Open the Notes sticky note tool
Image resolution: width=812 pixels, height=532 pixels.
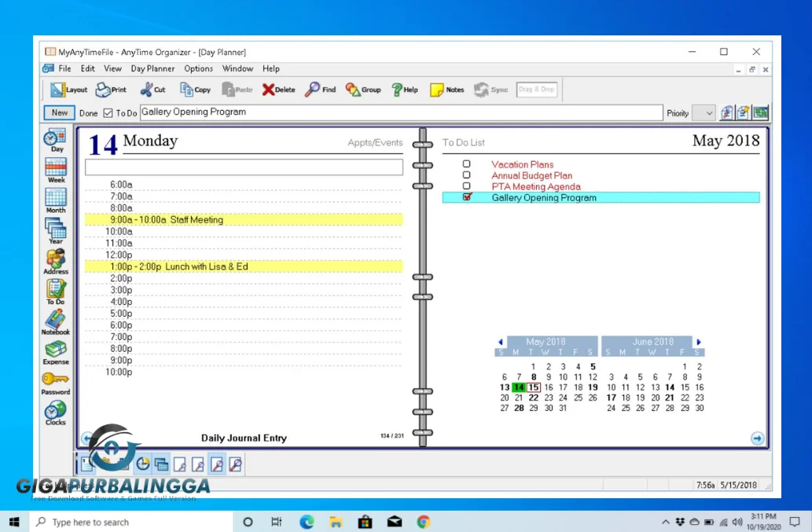point(447,90)
